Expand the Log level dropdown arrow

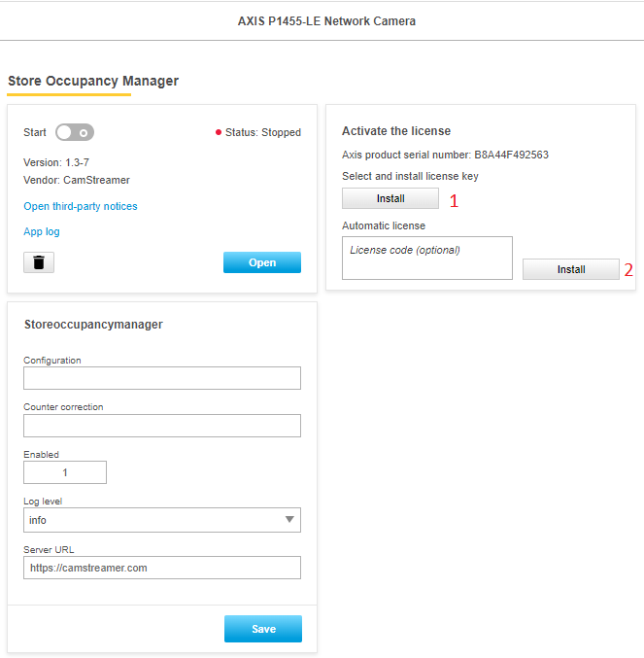pos(289,520)
